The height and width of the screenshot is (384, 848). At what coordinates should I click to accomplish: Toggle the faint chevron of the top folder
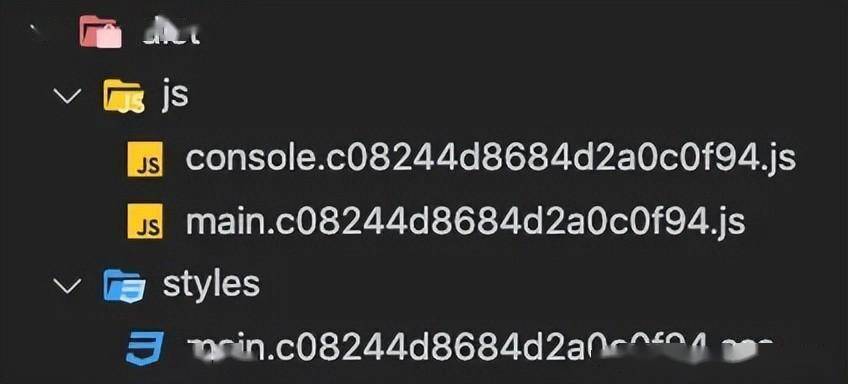[x=38, y=32]
